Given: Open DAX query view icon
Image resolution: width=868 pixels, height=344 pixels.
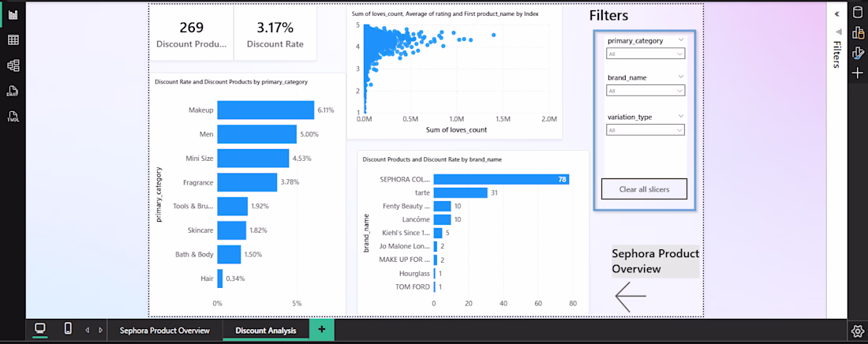Looking at the screenshot, I should click(x=13, y=91).
